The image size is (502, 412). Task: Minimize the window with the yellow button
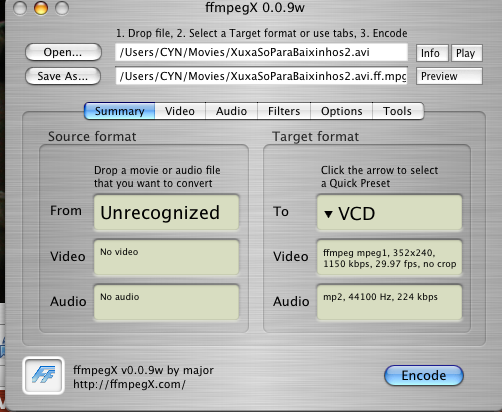point(41,8)
